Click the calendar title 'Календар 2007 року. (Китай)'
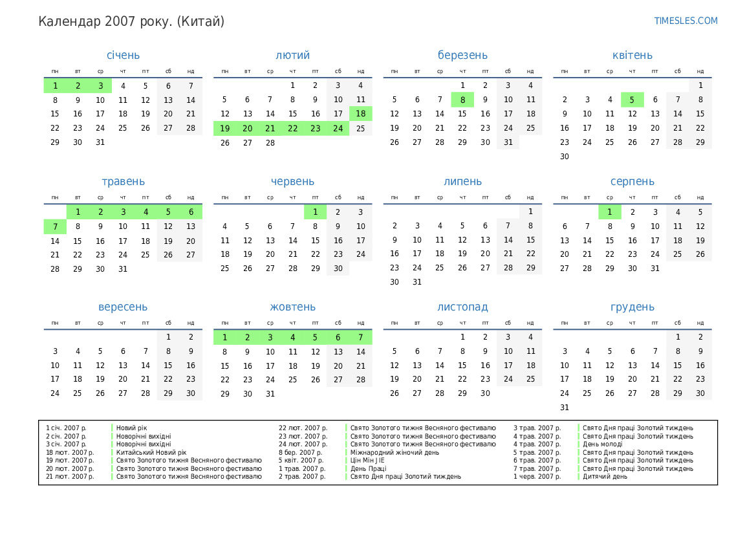756x535 pixels. coord(131,21)
